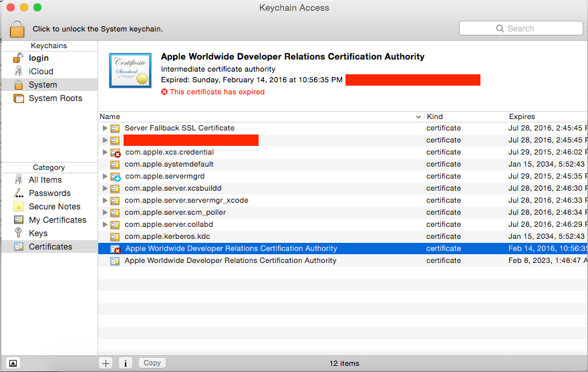Click the "Jan 15, 2034" expiry for com.apple.systemdefault

[547, 164]
